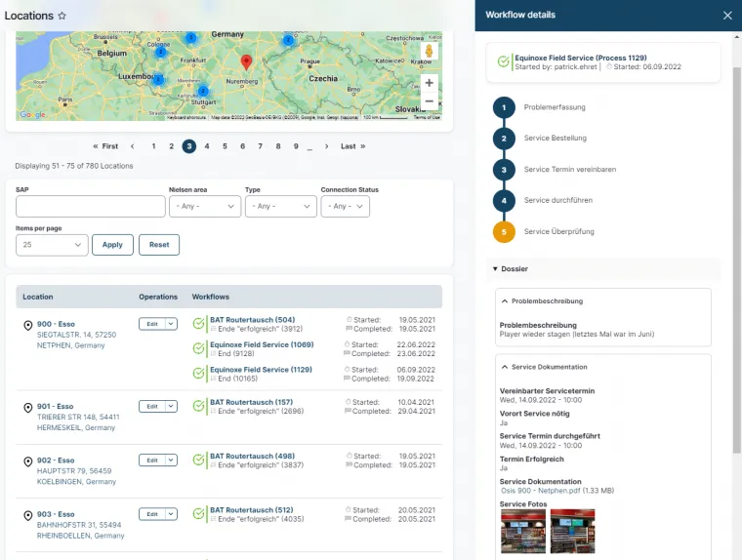Click the blue cluster marker near Luxembourg
742x560 pixels.
click(x=158, y=79)
